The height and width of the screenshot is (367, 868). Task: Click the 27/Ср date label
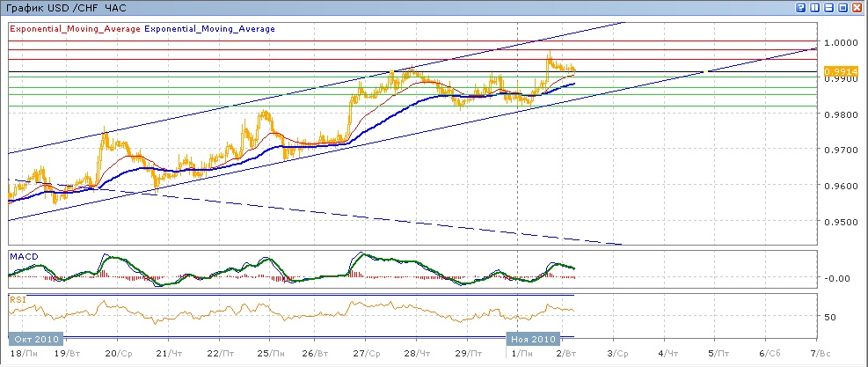point(367,353)
